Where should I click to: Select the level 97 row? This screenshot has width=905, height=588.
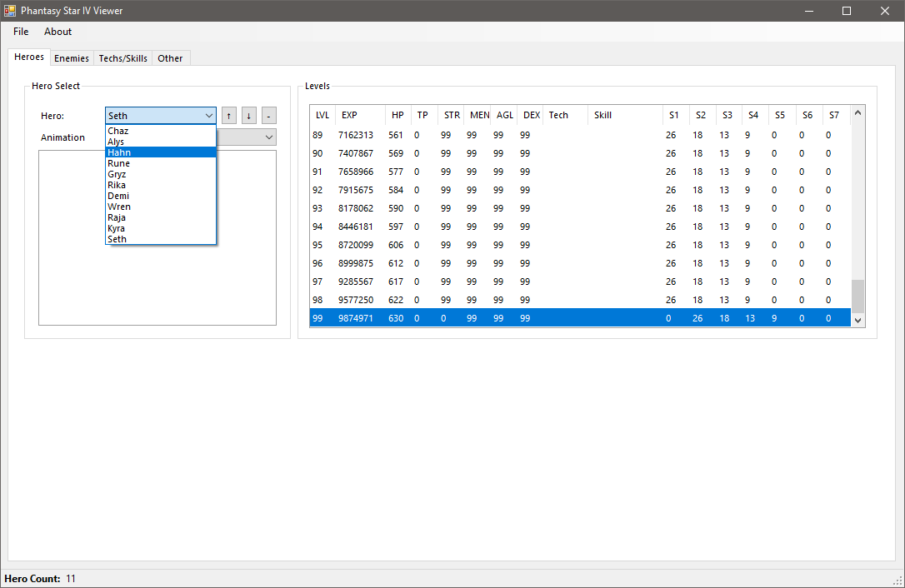point(580,282)
